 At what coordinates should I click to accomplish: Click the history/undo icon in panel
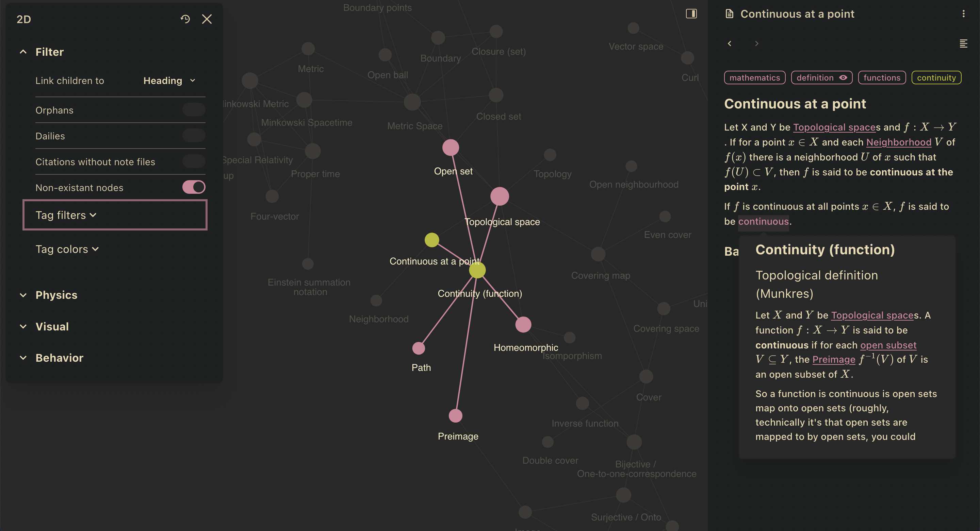(x=186, y=18)
